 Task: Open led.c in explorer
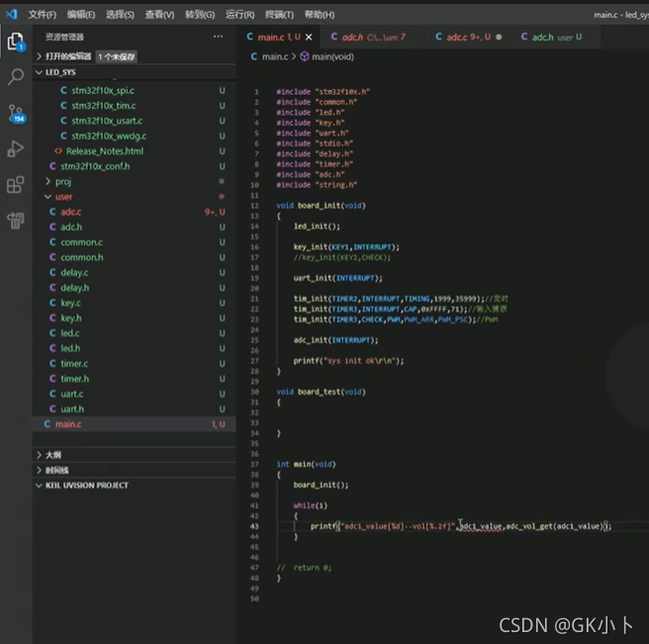click(x=135, y=333)
